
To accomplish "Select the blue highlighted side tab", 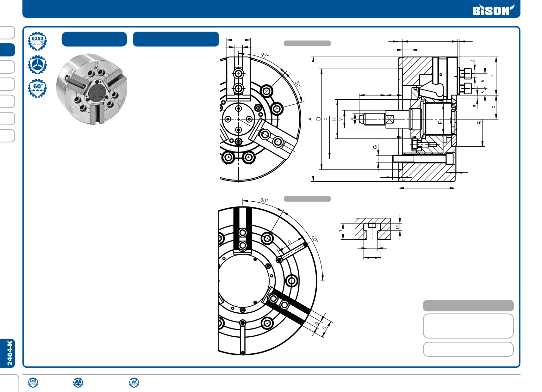I will pyautogui.click(x=7, y=50).
